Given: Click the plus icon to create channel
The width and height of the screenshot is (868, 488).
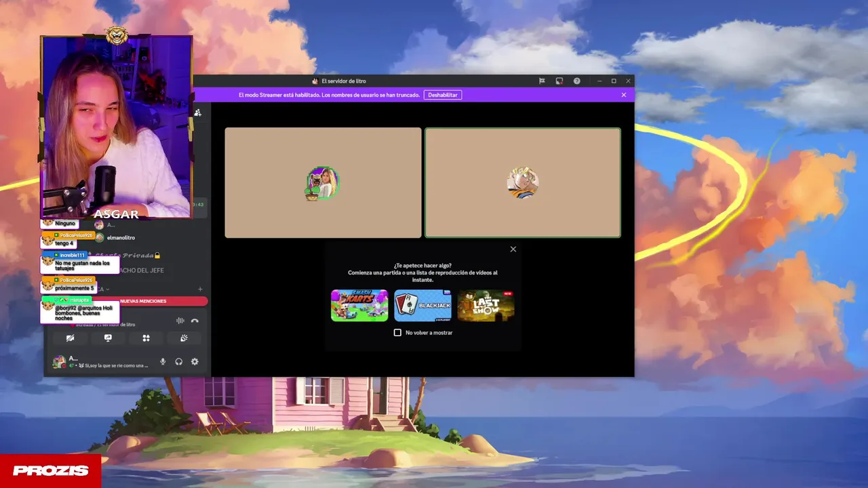Looking at the screenshot, I should pyautogui.click(x=200, y=289).
